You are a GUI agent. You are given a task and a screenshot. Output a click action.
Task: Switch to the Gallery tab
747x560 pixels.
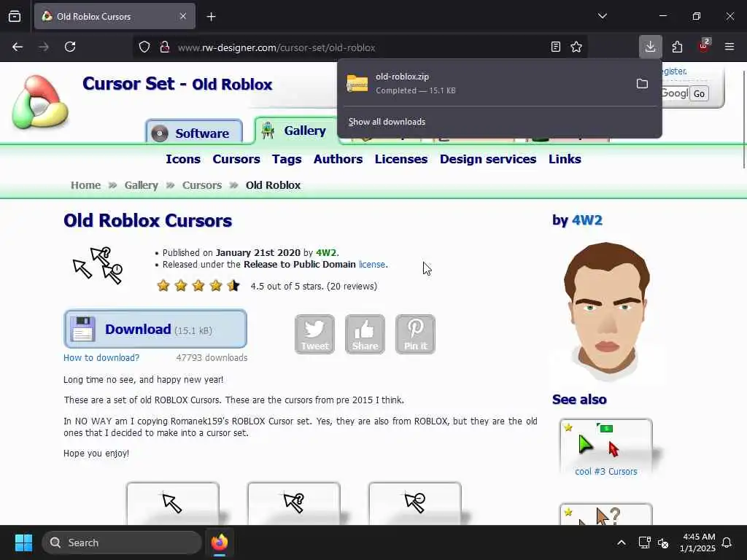pos(296,131)
